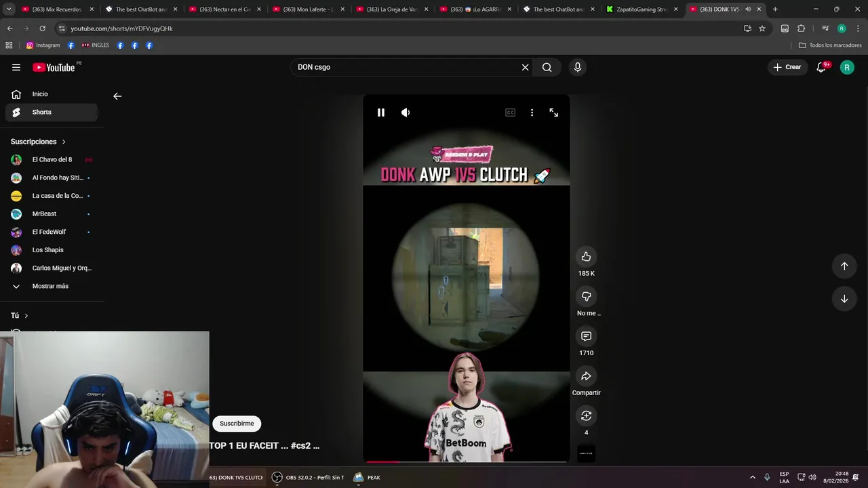The height and width of the screenshot is (488, 868).
Task: Seek on the Short's red progress bar
Action: (x=466, y=462)
